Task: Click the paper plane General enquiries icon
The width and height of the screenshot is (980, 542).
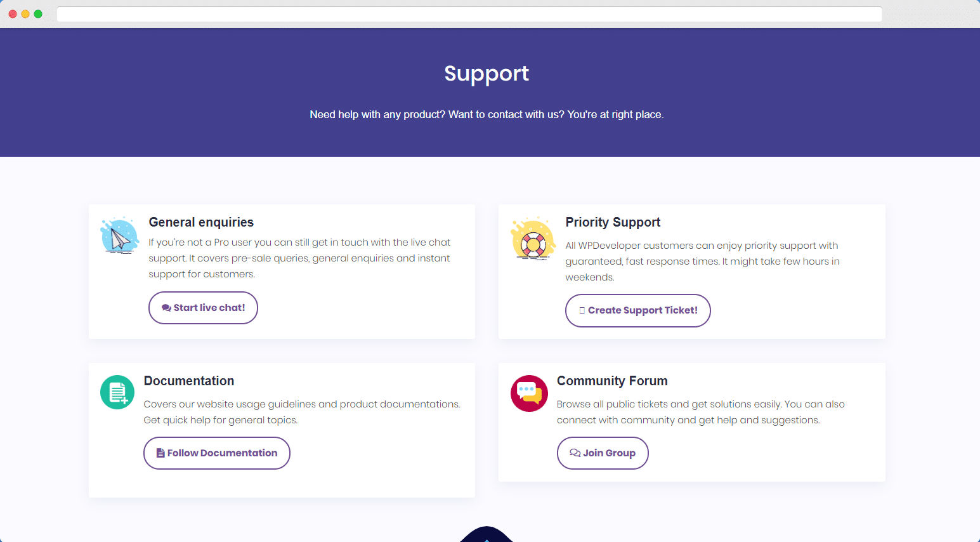Action: (119, 235)
